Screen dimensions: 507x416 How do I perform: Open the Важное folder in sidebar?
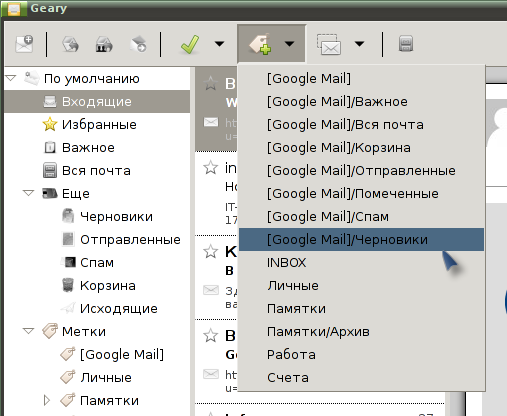click(97, 147)
